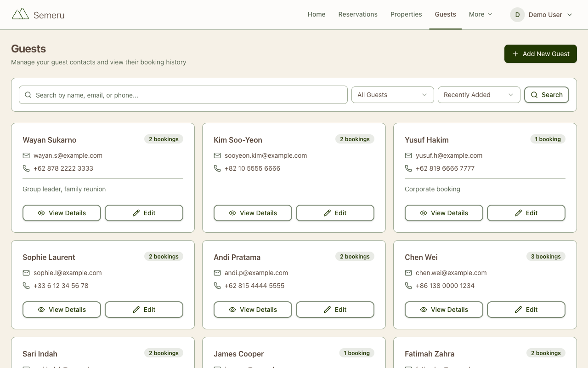The height and width of the screenshot is (368, 588).
Task: Click the envelope icon beside andi.p@example.com
Action: [x=217, y=273]
